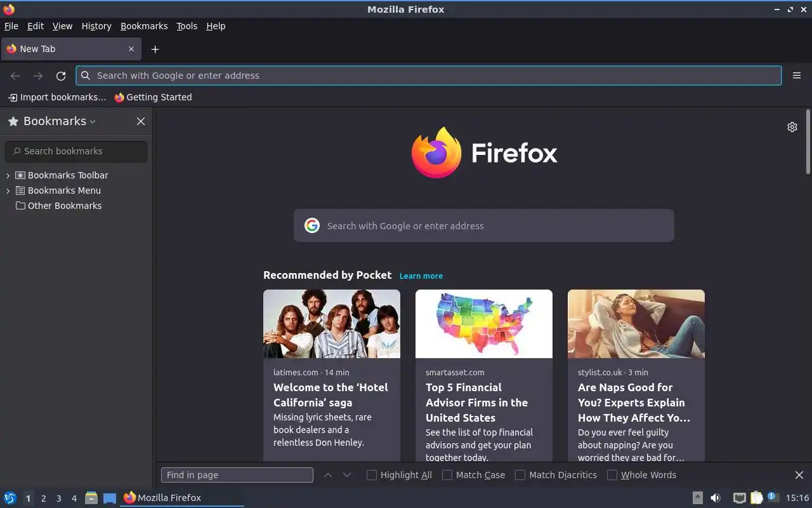Open Getting Started bookmark
This screenshot has height=508, width=812.
point(153,97)
